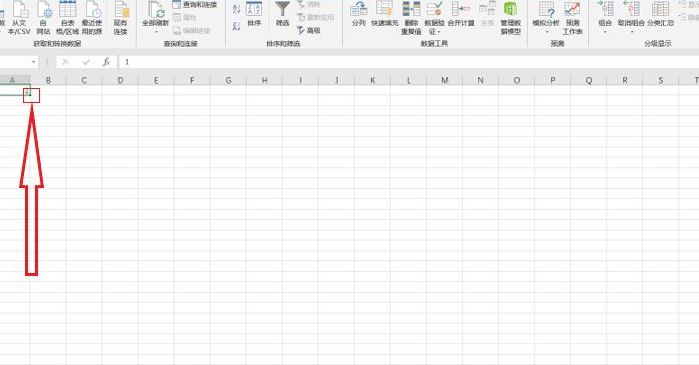
Task: Open the Sort (排序) dialog icon
Action: point(254,9)
